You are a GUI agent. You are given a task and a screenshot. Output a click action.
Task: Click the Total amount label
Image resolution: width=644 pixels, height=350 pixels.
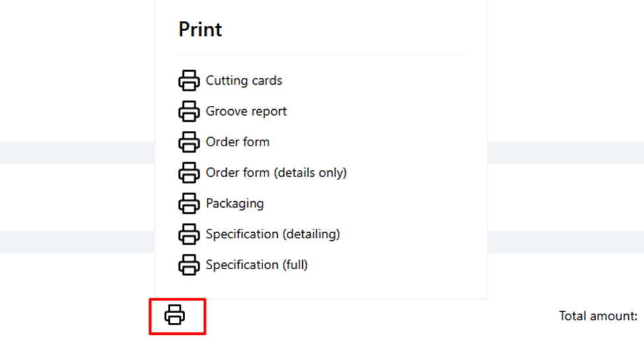(598, 316)
